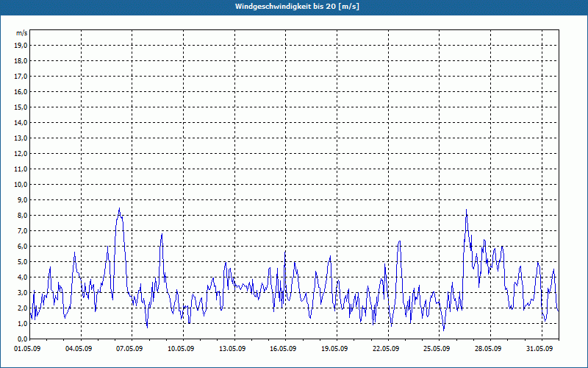
Task: Select the 2,0 y-axis label
Action: coord(22,308)
